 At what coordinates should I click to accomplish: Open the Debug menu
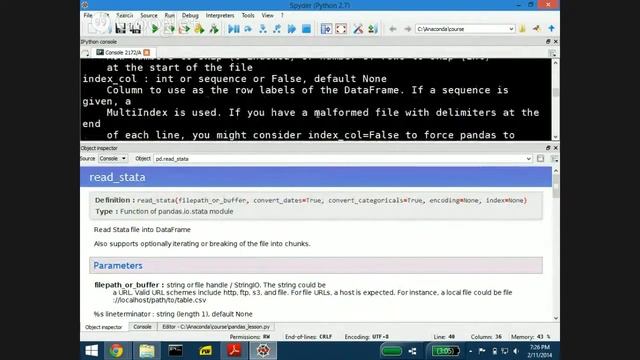point(190,16)
